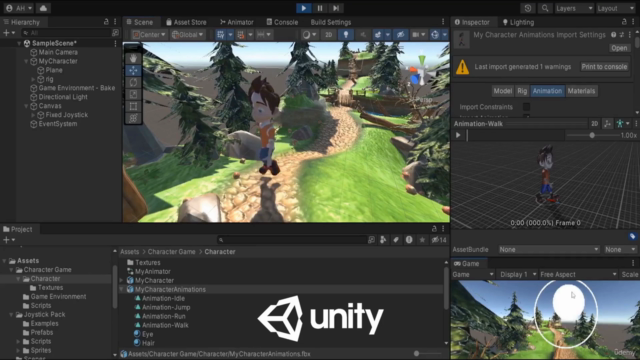Click the Hierarchy add plus button
Viewport: 640px width, 360px height.
click(9, 33)
